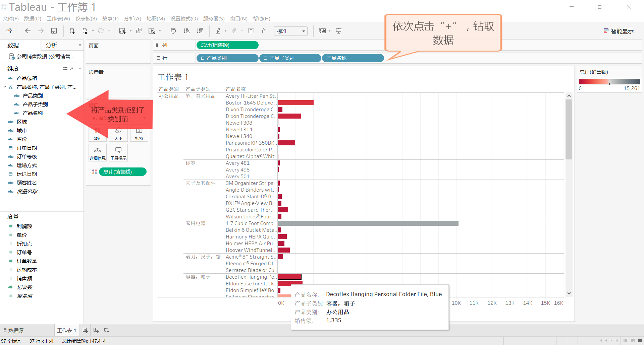Show sheet tabs view icon
Image resolution: width=644 pixels, height=345 pixels.
[x=640, y=341]
